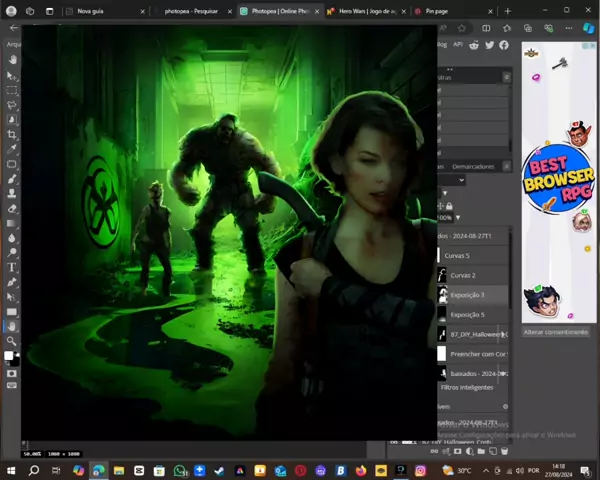Click the Exposição 3 layer mask thumbnail
The width and height of the screenshot is (600, 480).
pos(442,295)
